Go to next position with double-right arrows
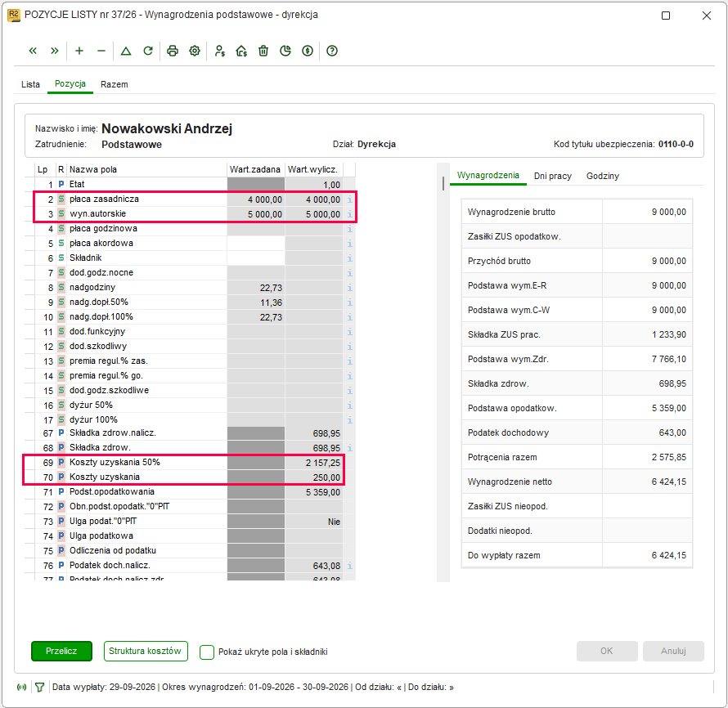Viewport: 728px width, 708px height. pyautogui.click(x=55, y=51)
